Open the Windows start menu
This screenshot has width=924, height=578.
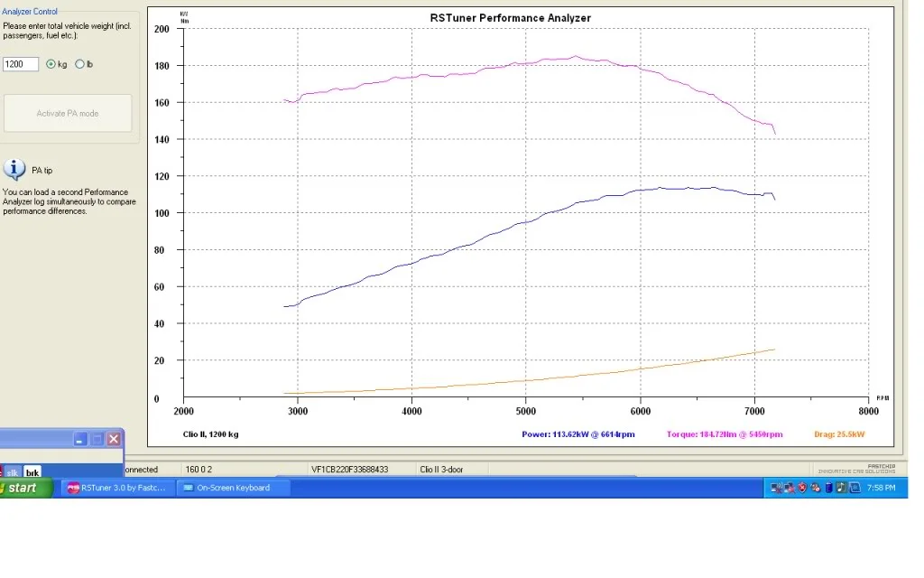tap(24, 488)
